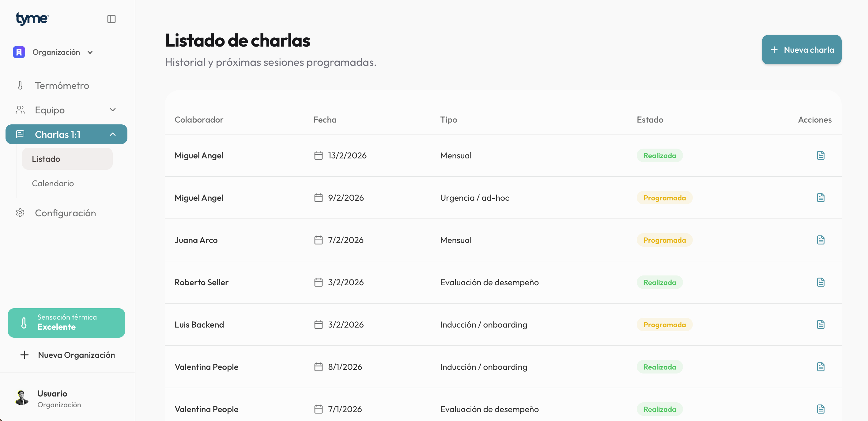Select the Charlas 1:1 chat bubble icon
The width and height of the screenshot is (868, 421).
click(x=21, y=134)
